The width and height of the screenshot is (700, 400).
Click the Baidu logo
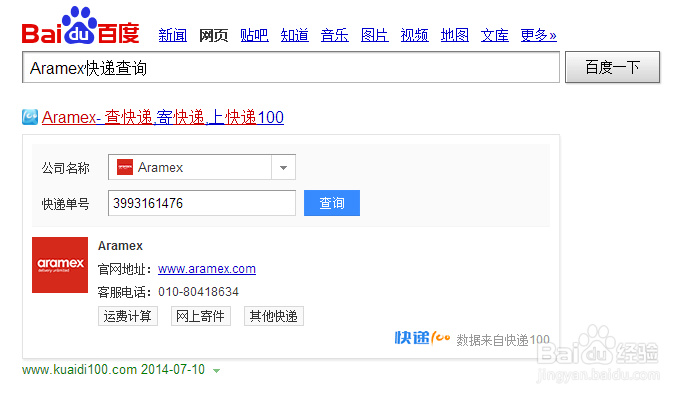click(81, 25)
